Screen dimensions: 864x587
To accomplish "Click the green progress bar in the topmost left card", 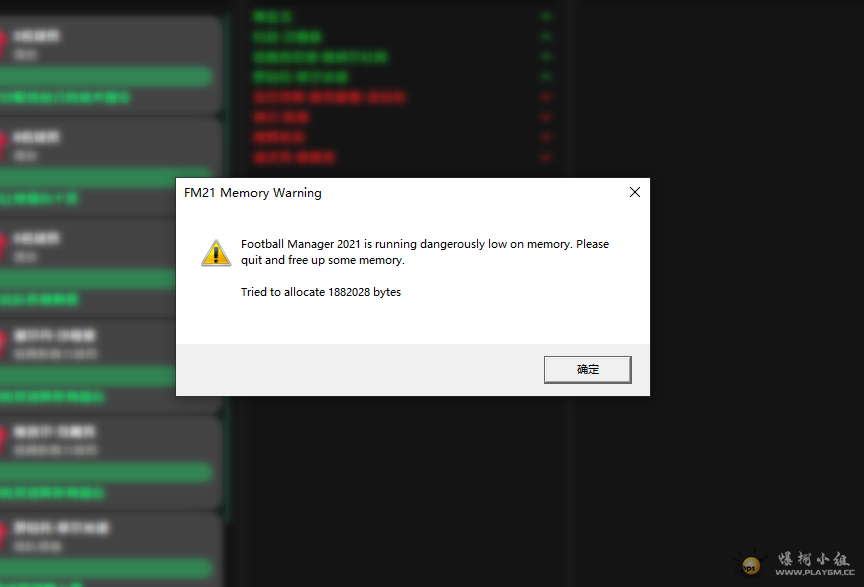I will tap(106, 76).
